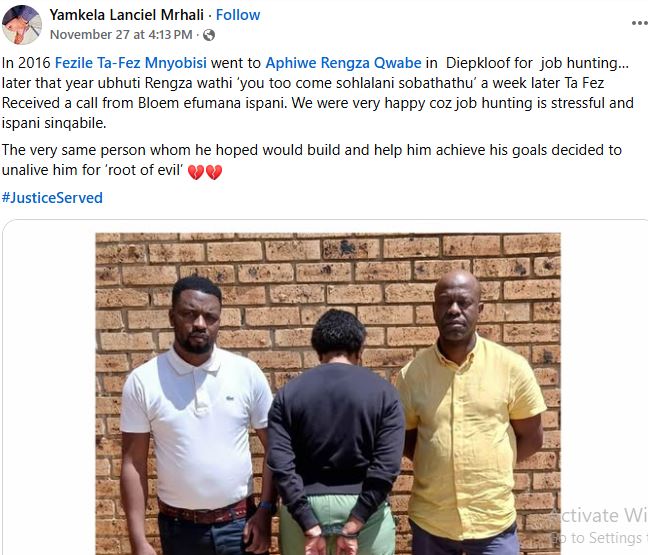Image resolution: width=648 pixels, height=555 pixels.
Task: Open Yamkela Lanciel Mrhali author name link
Action: coord(127,15)
